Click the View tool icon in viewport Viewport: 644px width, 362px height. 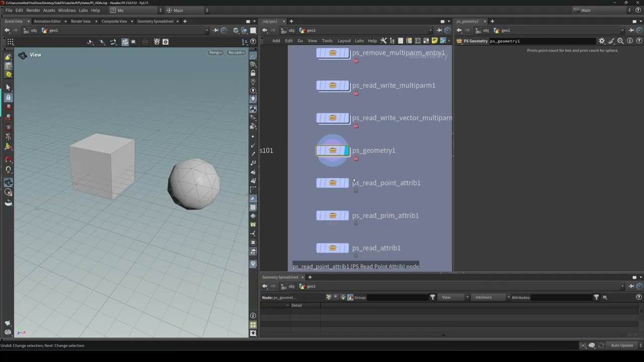coord(23,55)
